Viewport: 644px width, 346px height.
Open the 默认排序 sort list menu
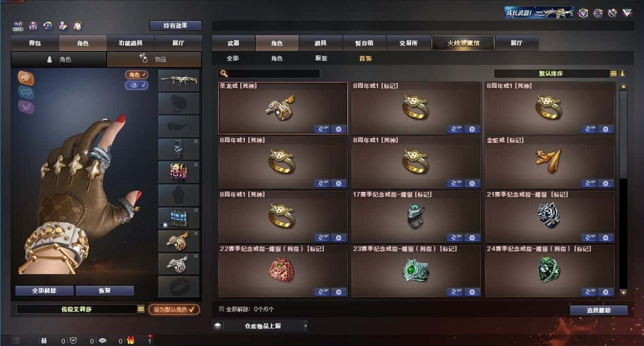(613, 73)
